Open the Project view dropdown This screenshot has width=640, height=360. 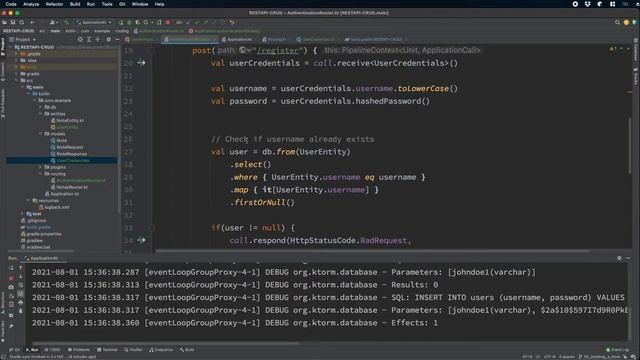click(x=23, y=40)
